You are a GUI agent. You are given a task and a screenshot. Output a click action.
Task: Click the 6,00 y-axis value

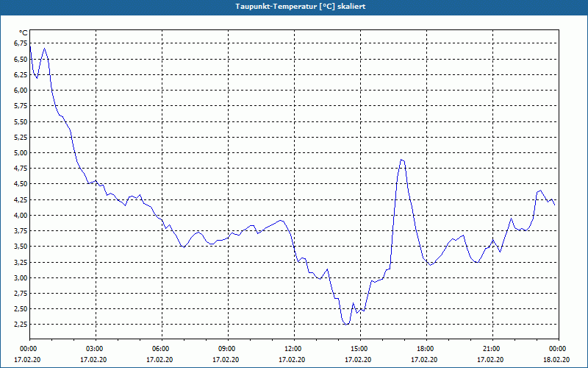point(22,91)
